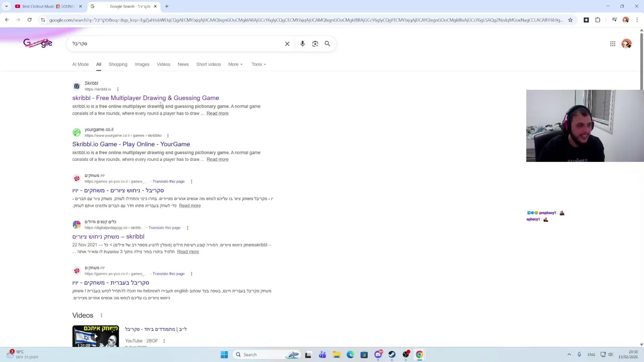Close the Best Chillout Music tab
Image resolution: width=644 pixels, height=362 pixels.
coord(80,7)
